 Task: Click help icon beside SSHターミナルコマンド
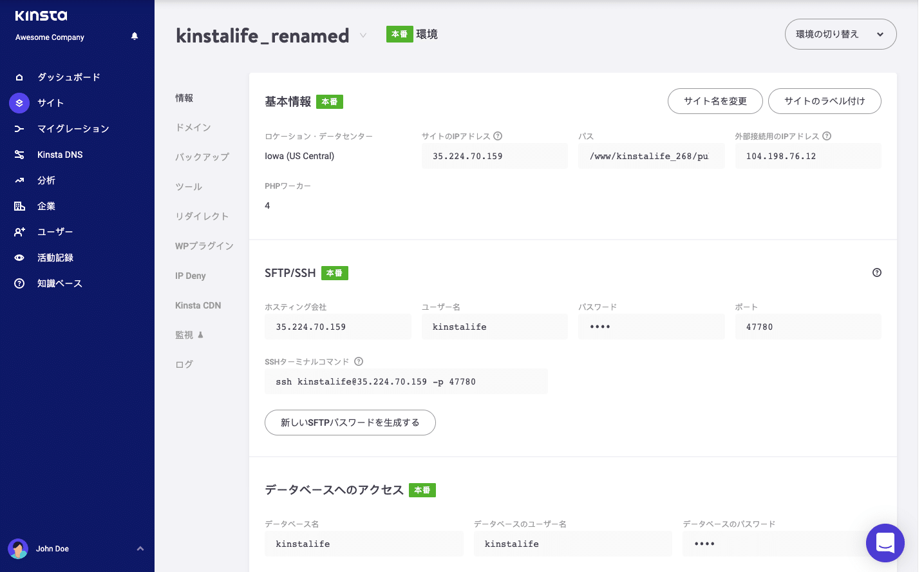point(359,361)
